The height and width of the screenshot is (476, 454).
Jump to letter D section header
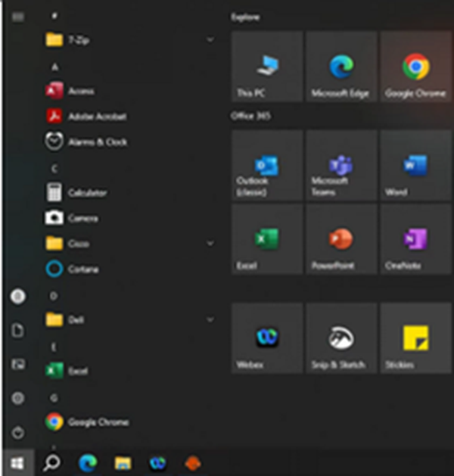[x=54, y=296]
